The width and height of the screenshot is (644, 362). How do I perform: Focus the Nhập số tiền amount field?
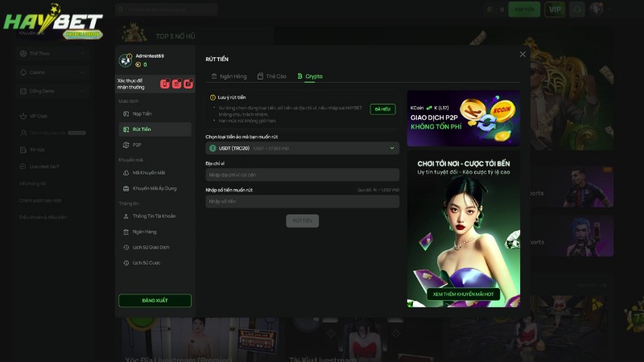click(302, 201)
